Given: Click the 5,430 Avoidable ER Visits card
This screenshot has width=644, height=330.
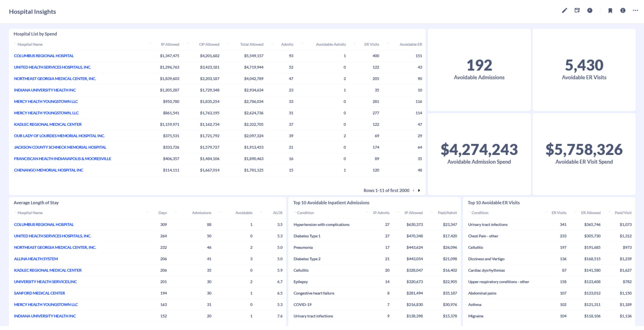Looking at the screenshot, I should (584, 70).
